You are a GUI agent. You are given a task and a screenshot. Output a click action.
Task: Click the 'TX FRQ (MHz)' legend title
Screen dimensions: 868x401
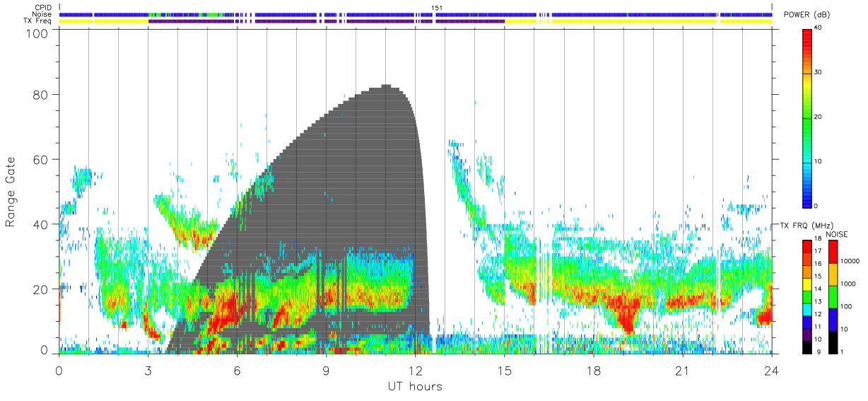tap(806, 225)
